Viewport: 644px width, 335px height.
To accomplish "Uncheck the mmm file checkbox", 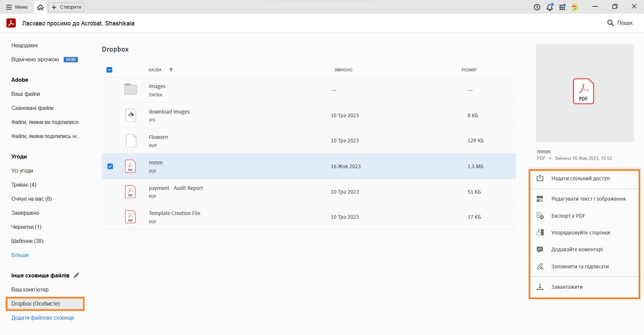I will coord(110,166).
